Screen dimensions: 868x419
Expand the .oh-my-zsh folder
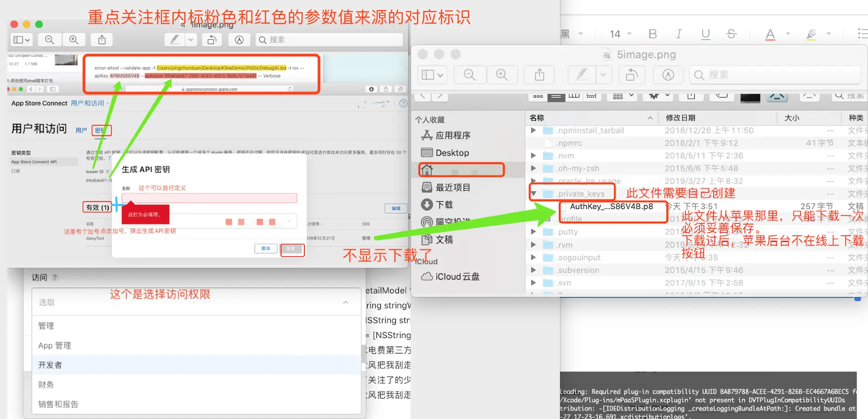pyautogui.click(x=533, y=169)
